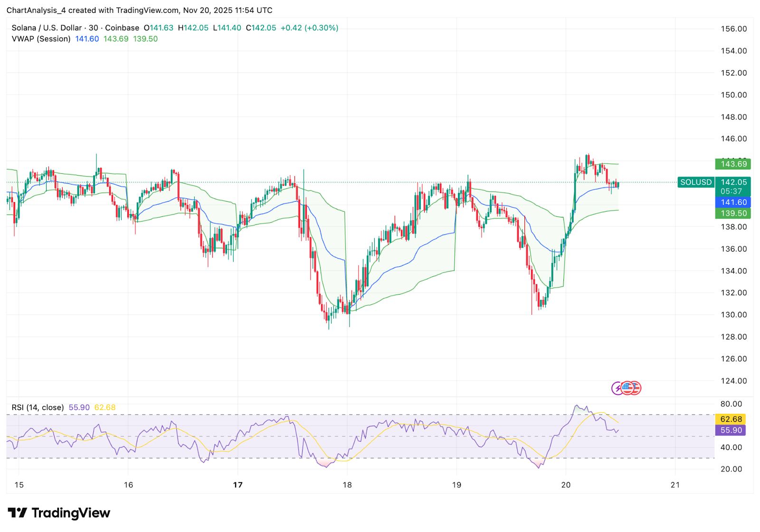Click the date label 20 on time axis
The image size is (760, 532).
[566, 485]
